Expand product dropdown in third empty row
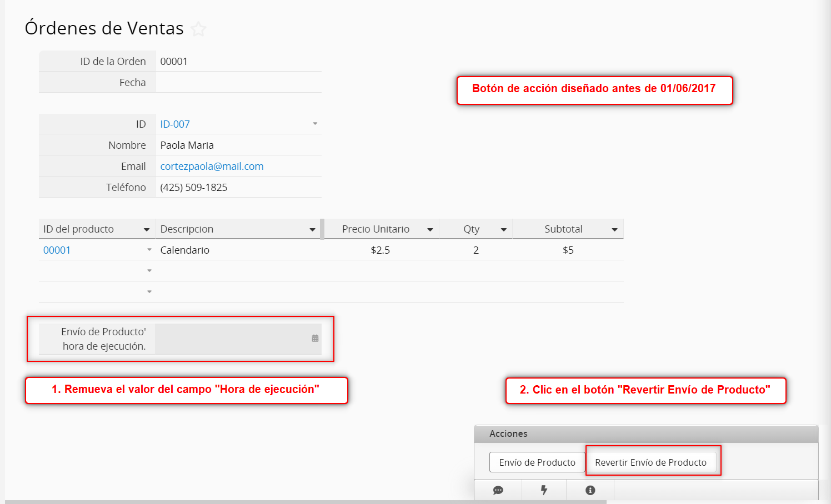This screenshot has width=831, height=504. (x=149, y=292)
